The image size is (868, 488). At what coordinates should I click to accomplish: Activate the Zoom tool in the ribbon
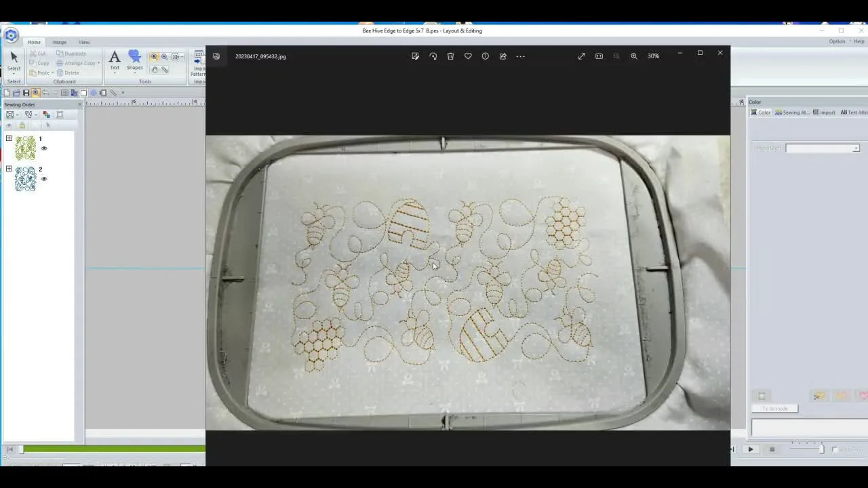coord(154,57)
